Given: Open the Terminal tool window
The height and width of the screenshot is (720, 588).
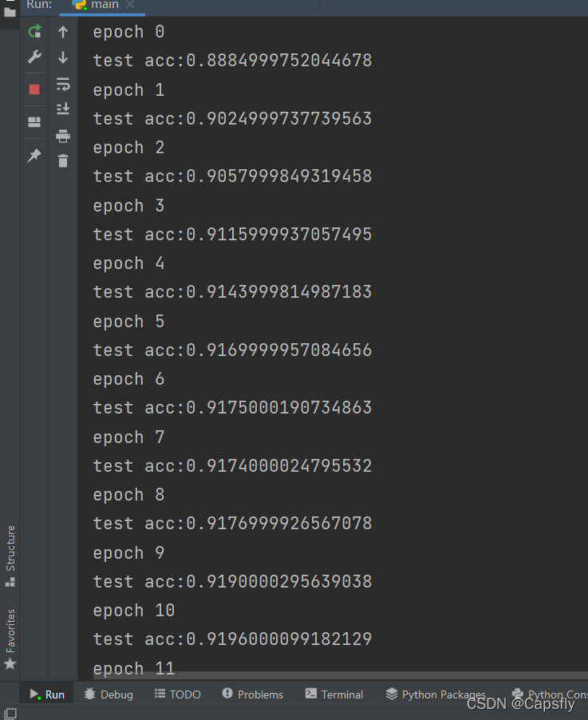Looking at the screenshot, I should 334,694.
